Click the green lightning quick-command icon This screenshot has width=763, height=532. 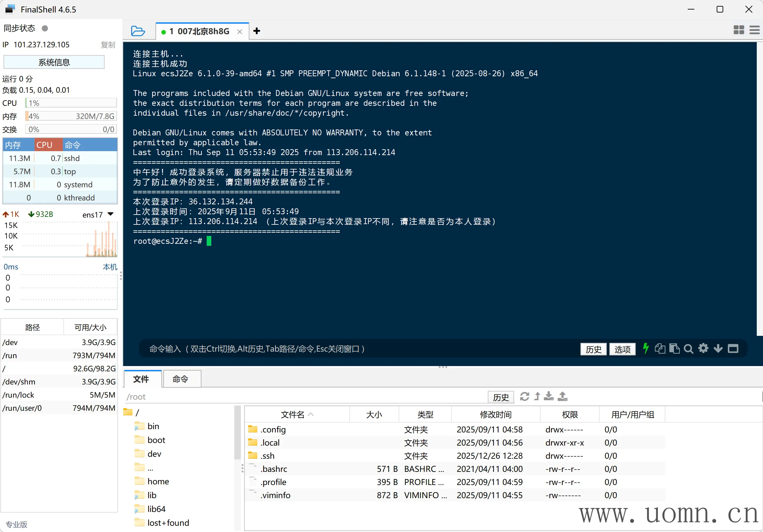645,349
